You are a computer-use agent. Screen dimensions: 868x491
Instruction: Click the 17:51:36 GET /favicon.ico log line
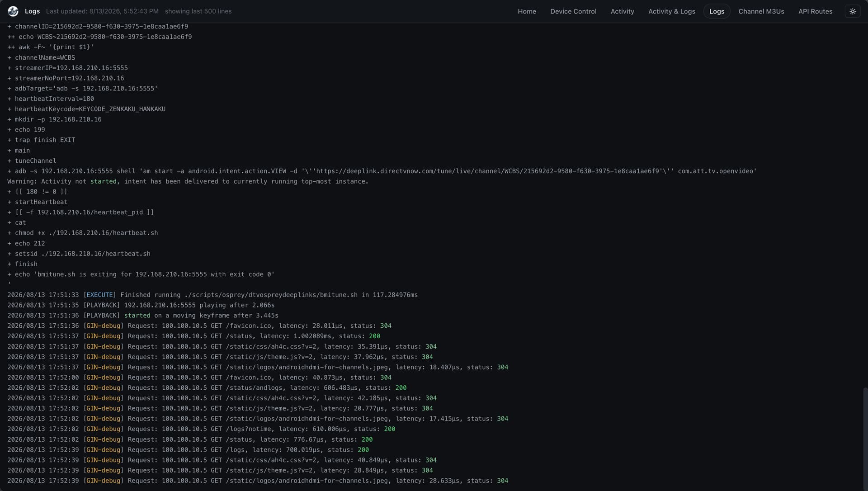(x=199, y=326)
